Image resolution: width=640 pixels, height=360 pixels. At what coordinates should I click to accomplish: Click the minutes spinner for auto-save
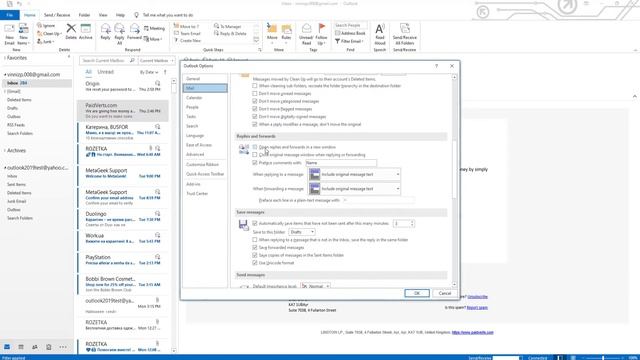(412, 223)
